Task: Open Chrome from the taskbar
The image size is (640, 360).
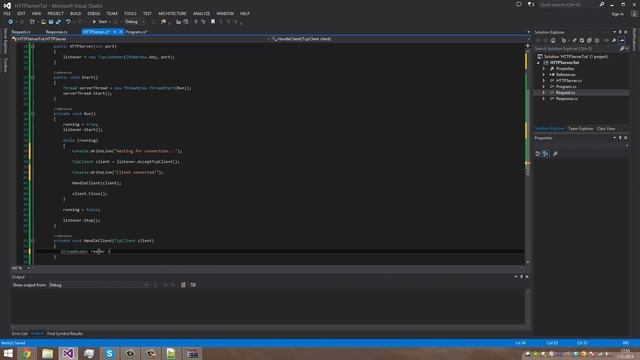Action: [x=27, y=353]
